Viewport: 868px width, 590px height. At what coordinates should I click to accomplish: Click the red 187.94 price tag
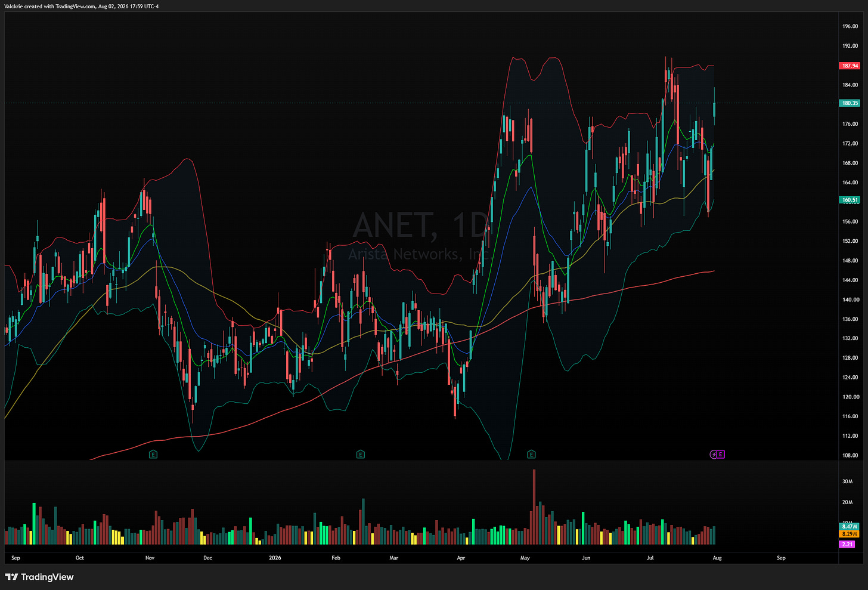[x=850, y=66]
